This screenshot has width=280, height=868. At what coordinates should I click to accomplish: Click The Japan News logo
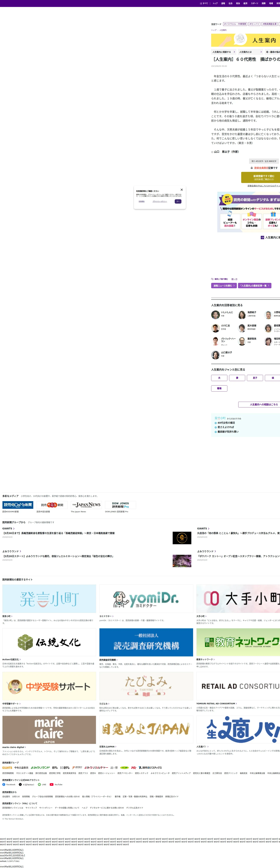(x=86, y=505)
